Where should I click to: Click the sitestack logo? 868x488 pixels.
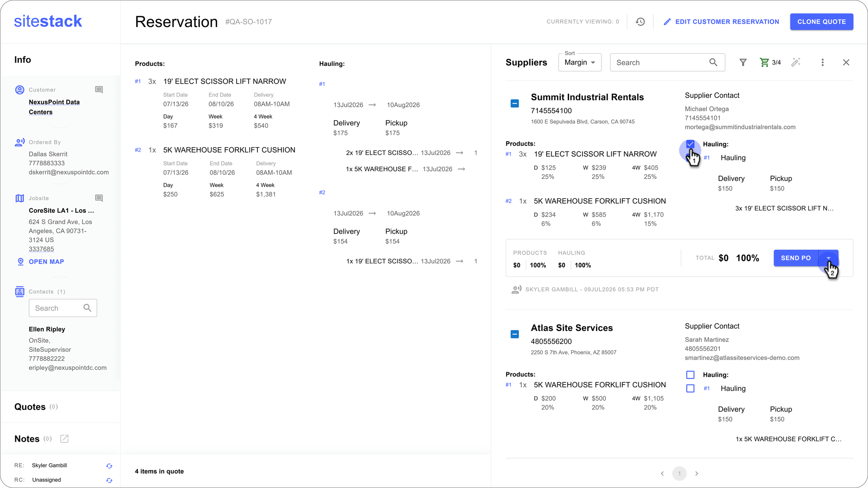[x=48, y=21]
